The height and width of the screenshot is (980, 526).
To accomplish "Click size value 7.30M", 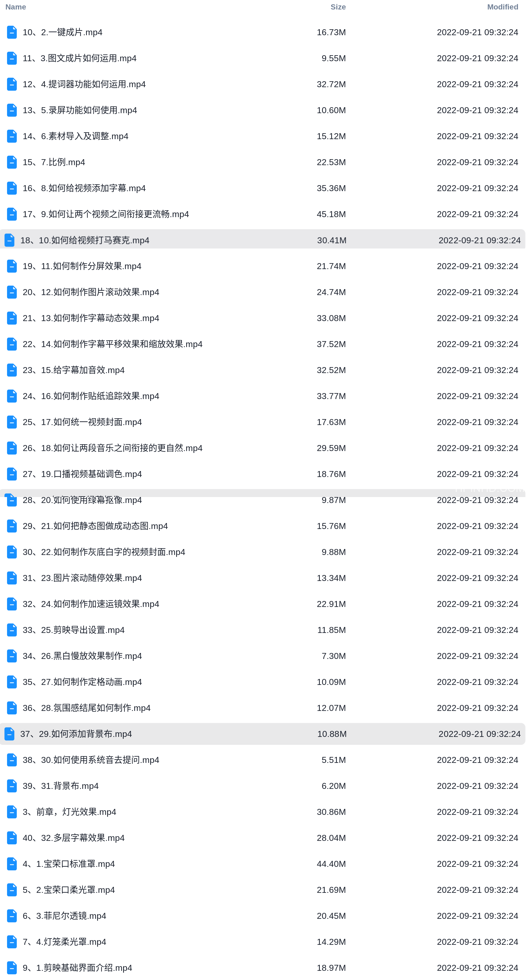I will (x=334, y=656).
